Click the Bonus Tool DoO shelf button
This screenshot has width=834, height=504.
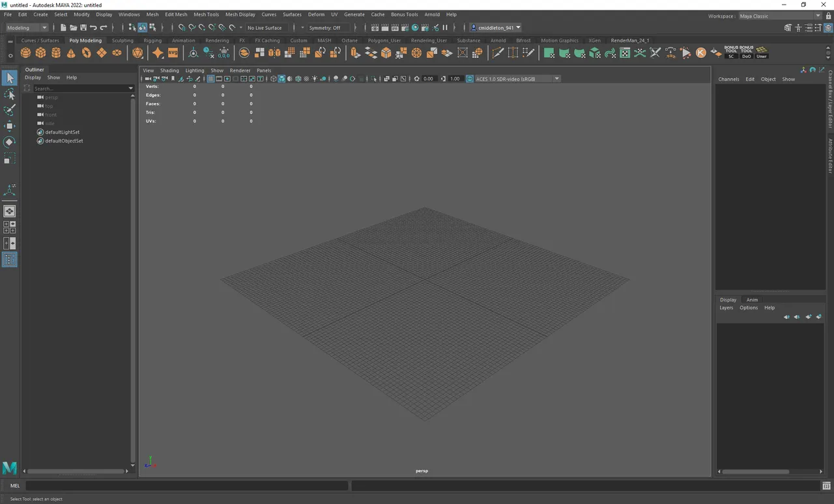[x=747, y=53]
